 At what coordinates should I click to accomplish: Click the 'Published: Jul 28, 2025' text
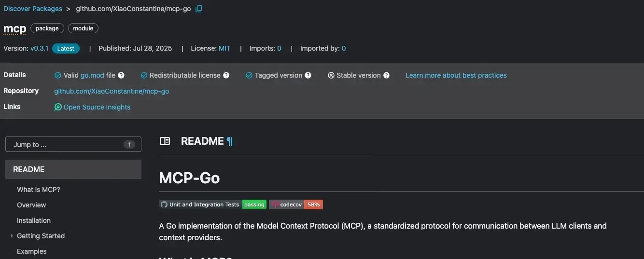click(135, 48)
